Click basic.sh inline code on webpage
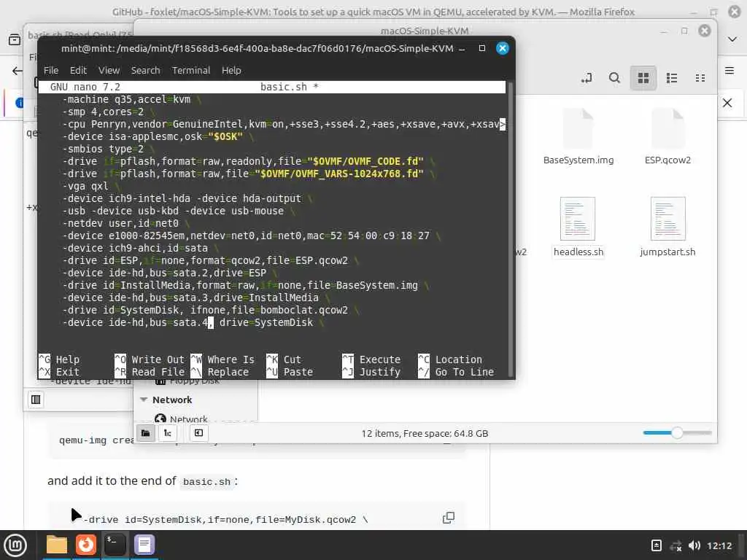 pos(206,481)
